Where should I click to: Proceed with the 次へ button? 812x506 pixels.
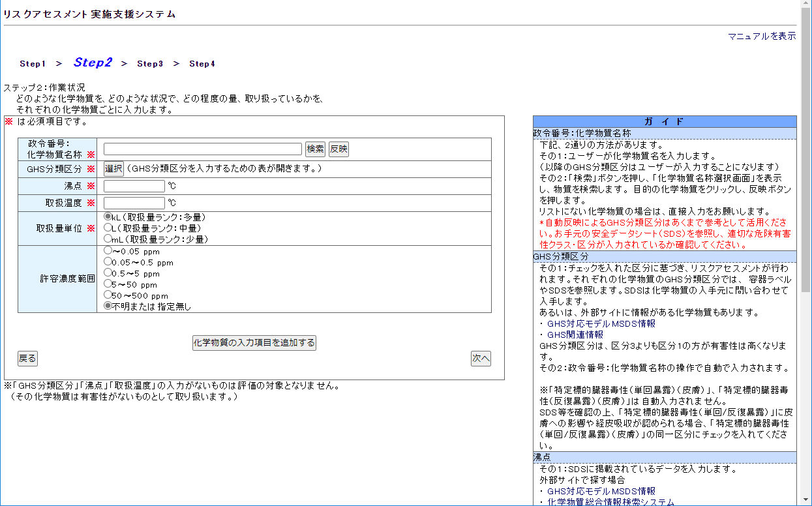pyautogui.click(x=481, y=359)
